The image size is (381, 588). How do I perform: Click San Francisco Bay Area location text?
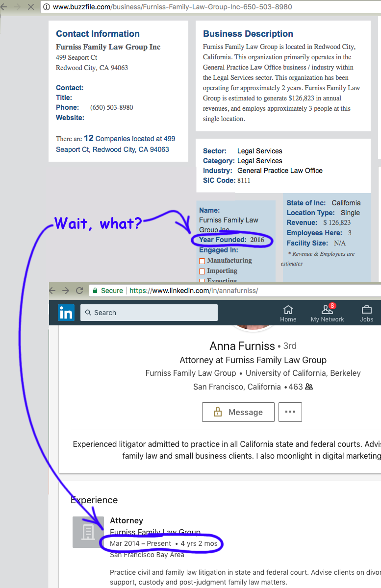pos(147,555)
